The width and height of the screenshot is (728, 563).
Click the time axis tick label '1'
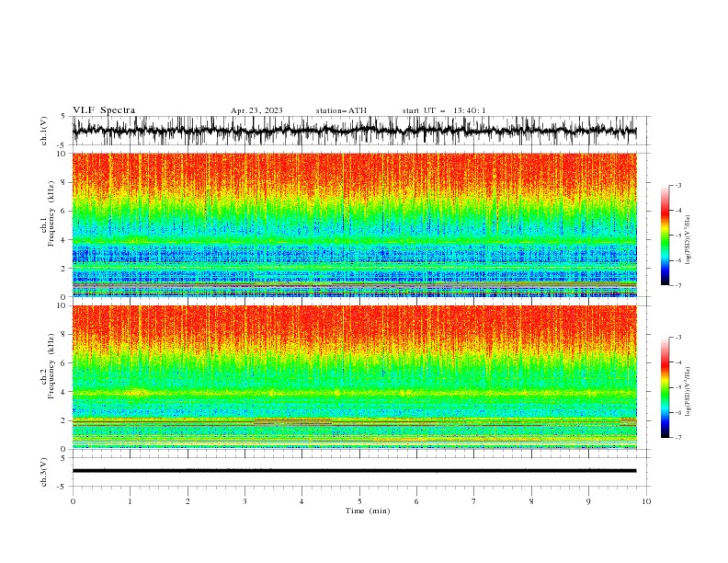[x=130, y=501]
